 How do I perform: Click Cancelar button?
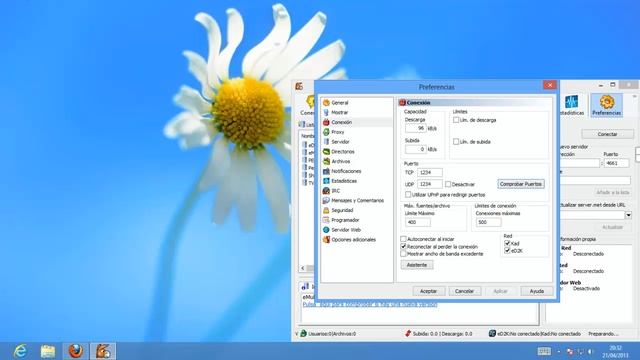(464, 291)
